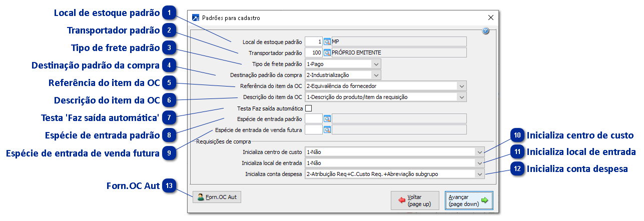Open Tipo de frete padrão dropdown
This screenshot has width=644, height=221.
click(376, 63)
